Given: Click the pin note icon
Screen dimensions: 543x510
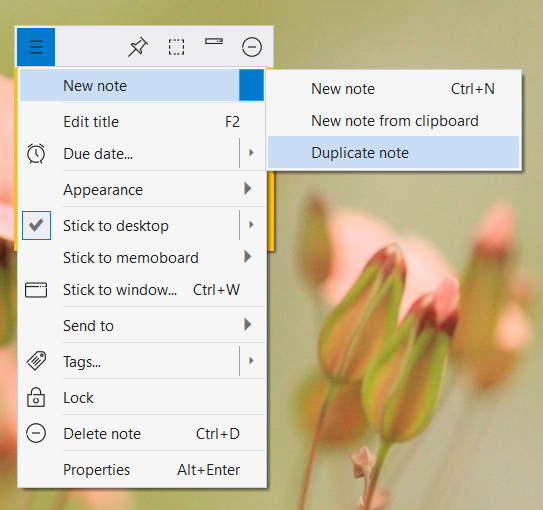Looking at the screenshot, I should point(138,47).
